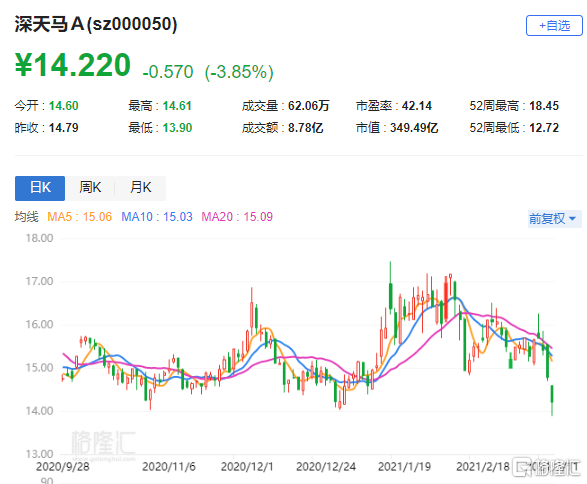Click the 18.00 price axis label
Image resolution: width=587 pixels, height=484 pixels.
coord(39,238)
